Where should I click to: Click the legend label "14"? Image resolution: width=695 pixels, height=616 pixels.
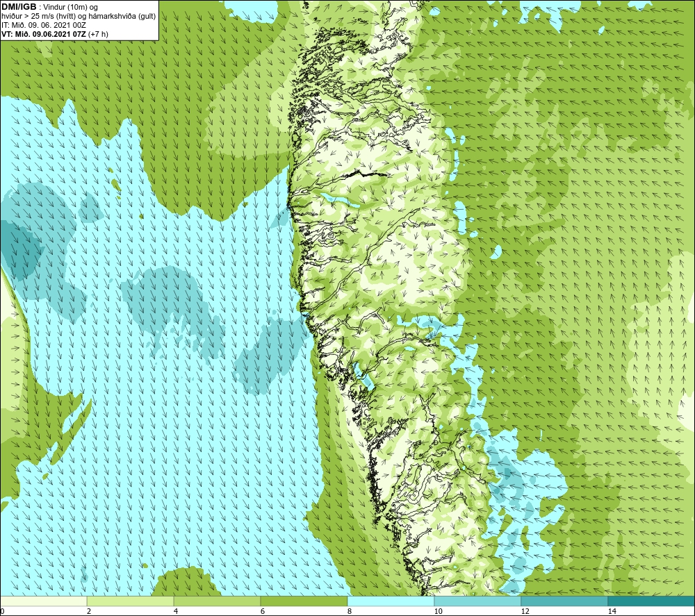point(612,611)
